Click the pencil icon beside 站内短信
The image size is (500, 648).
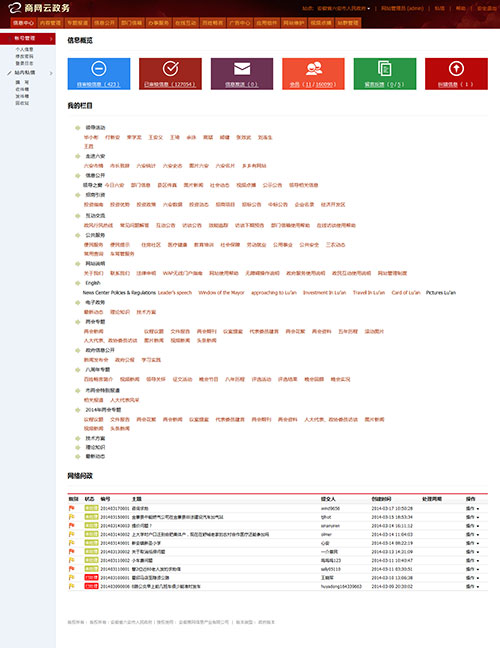click(x=10, y=73)
